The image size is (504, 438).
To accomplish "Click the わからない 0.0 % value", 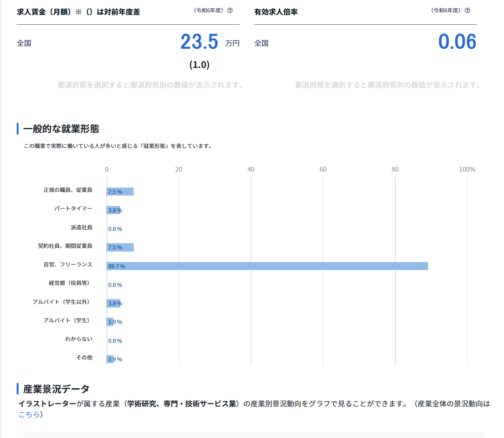I will click(x=115, y=341).
